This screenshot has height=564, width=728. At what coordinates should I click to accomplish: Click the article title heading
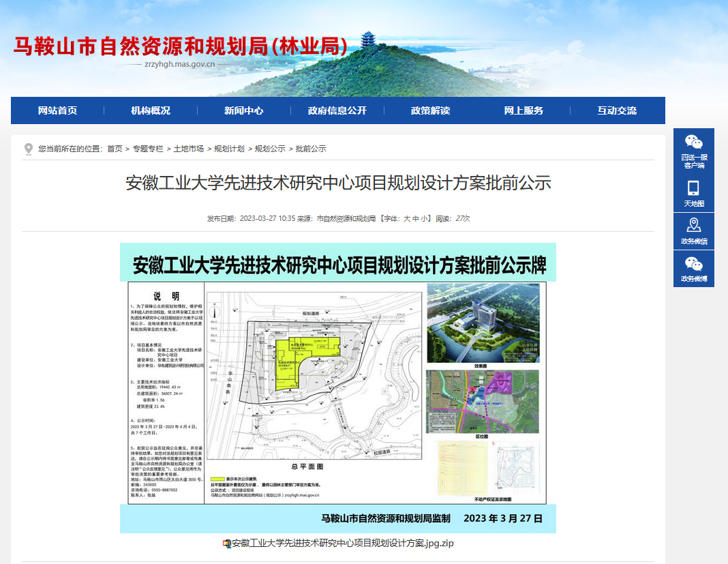338,183
